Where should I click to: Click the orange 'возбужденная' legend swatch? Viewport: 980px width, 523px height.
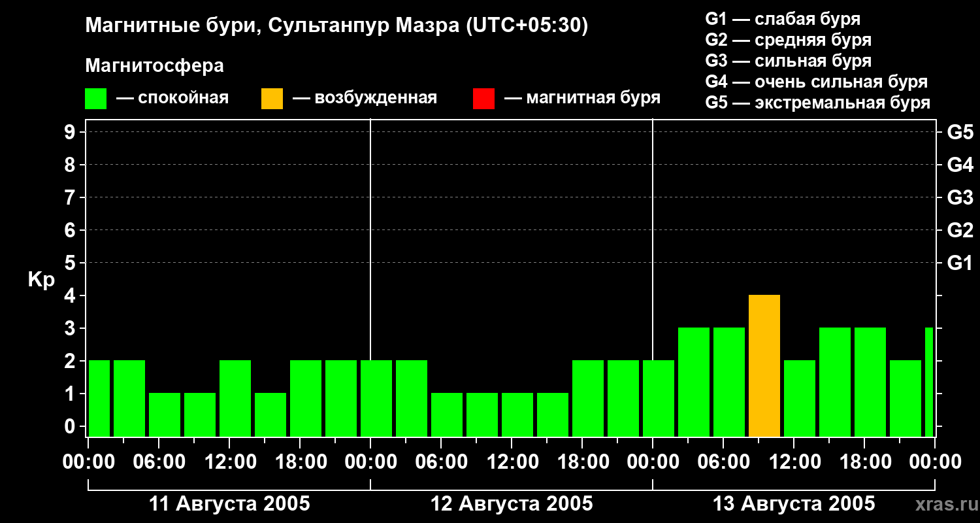(x=272, y=99)
